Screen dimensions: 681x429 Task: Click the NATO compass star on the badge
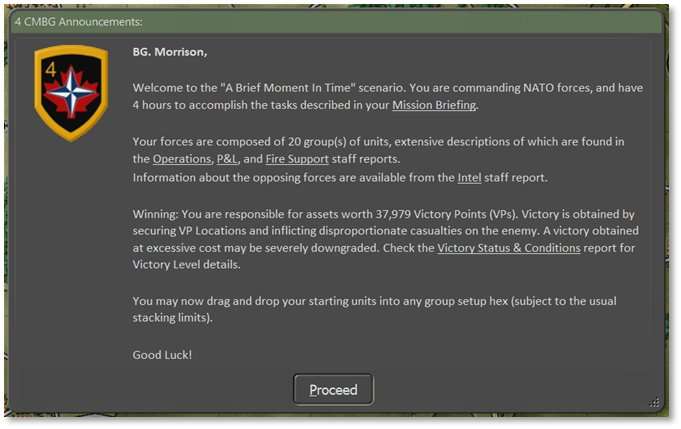tap(72, 97)
